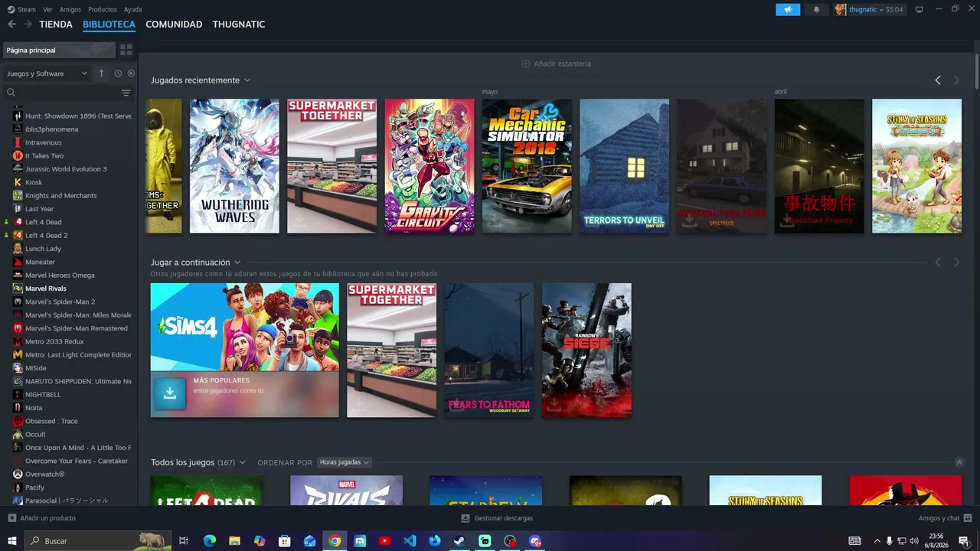Select Jurassic World Evolution 3 in sidebar

pyautogui.click(x=66, y=169)
